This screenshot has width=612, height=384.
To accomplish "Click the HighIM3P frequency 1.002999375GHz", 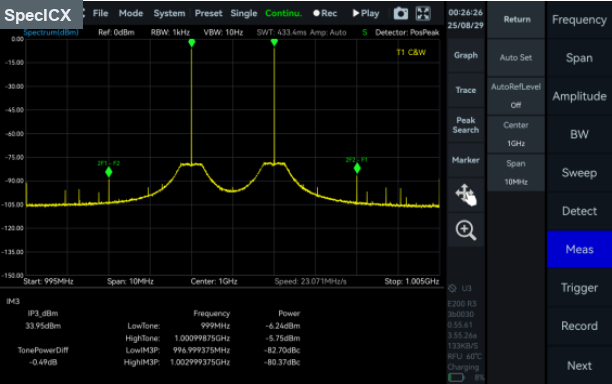I will (200, 363).
